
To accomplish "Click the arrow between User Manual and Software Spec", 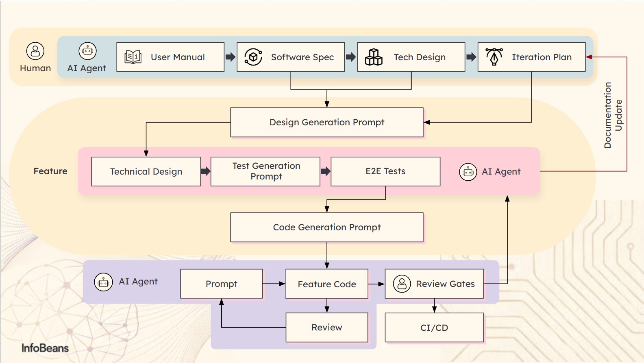I will click(x=231, y=57).
